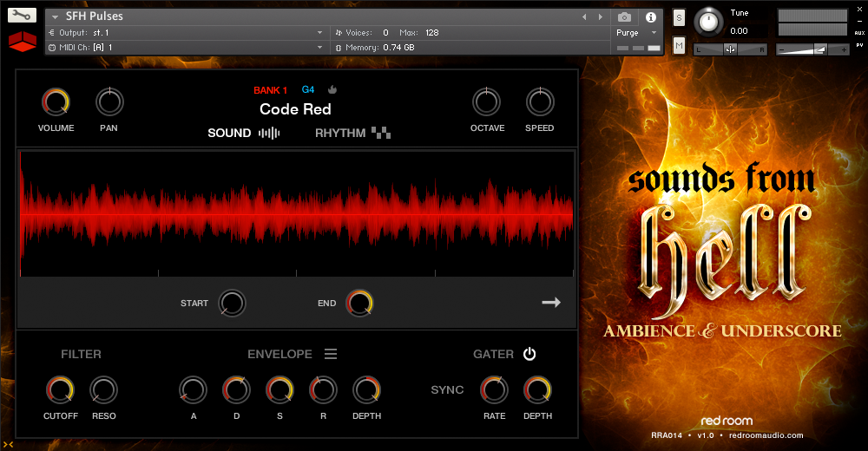Click the red waveform display

pos(297,213)
